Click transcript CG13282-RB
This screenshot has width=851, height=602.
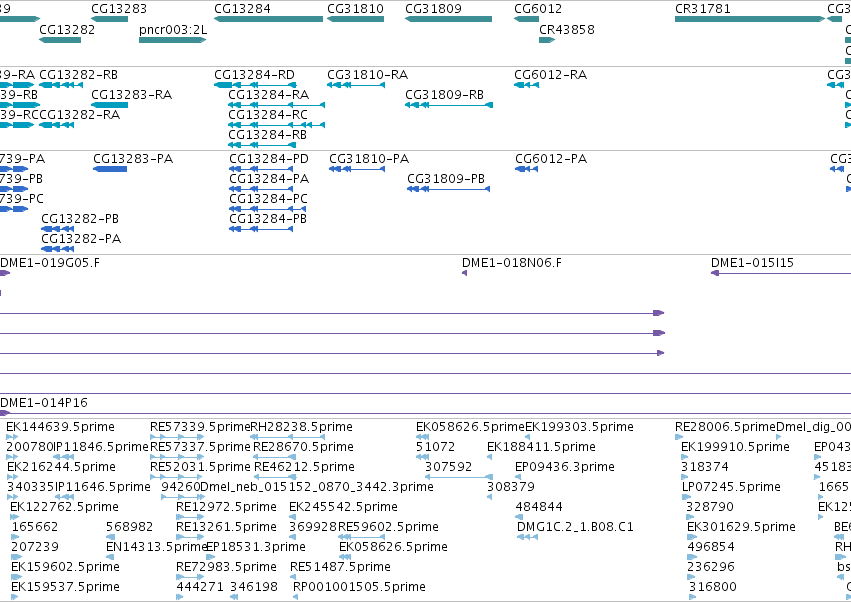[x=61, y=85]
